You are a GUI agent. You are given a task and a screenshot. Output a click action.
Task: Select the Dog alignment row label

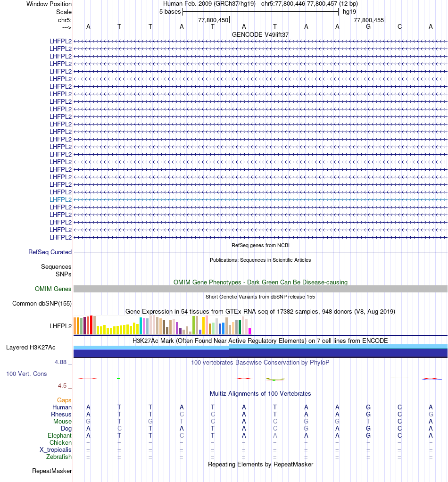tap(66, 429)
